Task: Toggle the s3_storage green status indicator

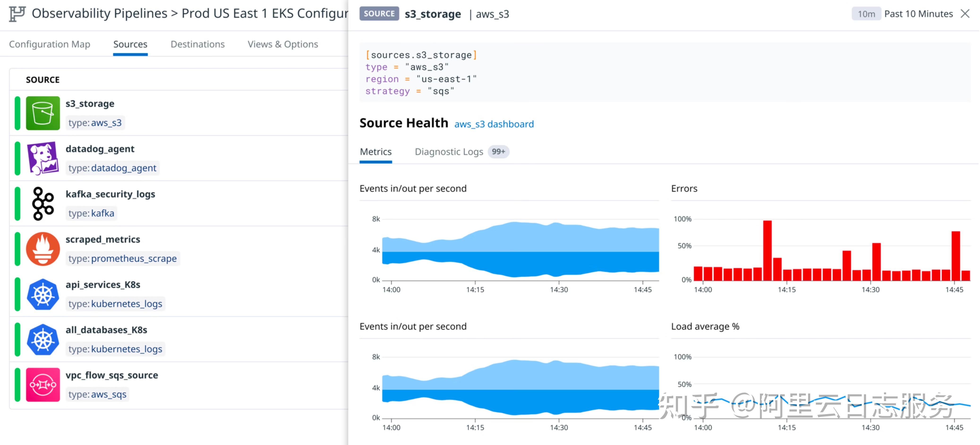Action: click(17, 113)
